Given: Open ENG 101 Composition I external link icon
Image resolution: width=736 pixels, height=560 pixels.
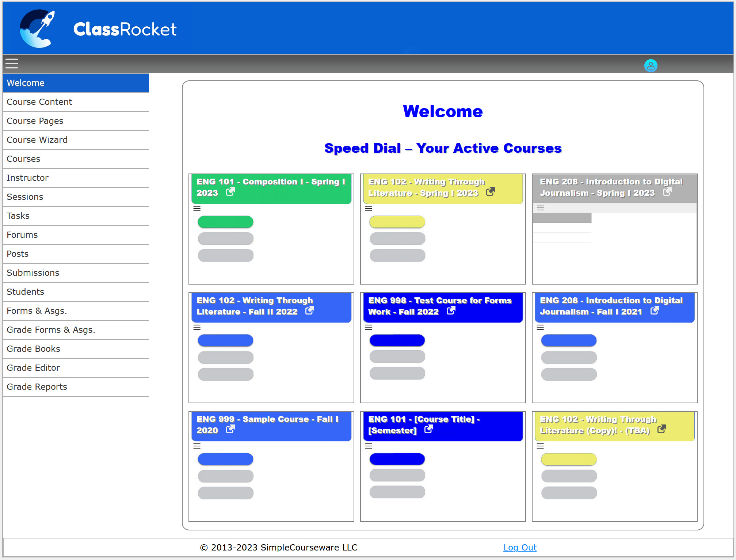Looking at the screenshot, I should point(230,192).
